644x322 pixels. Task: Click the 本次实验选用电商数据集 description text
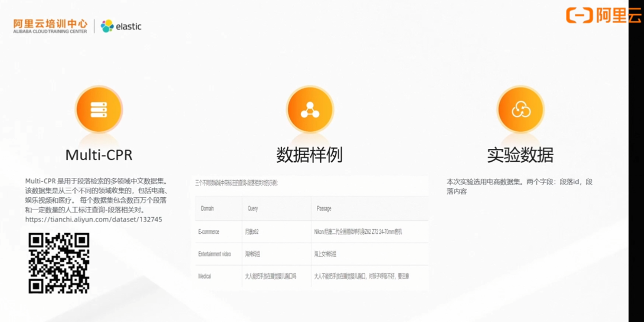point(519,186)
